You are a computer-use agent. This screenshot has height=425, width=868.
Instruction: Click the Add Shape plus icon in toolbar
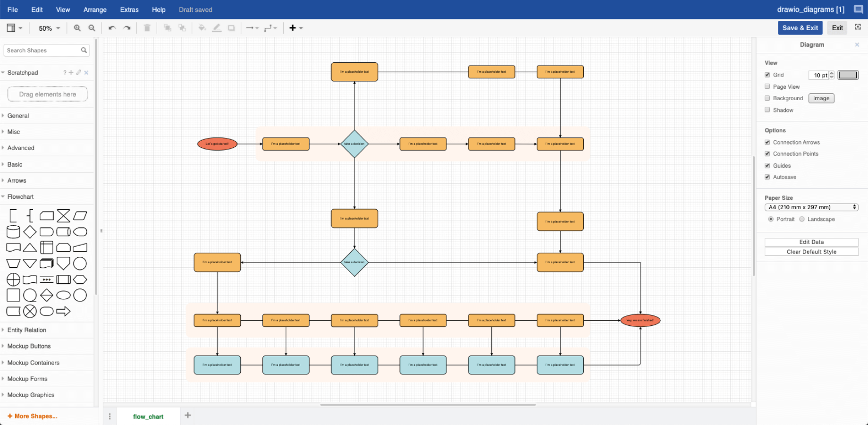click(x=293, y=28)
